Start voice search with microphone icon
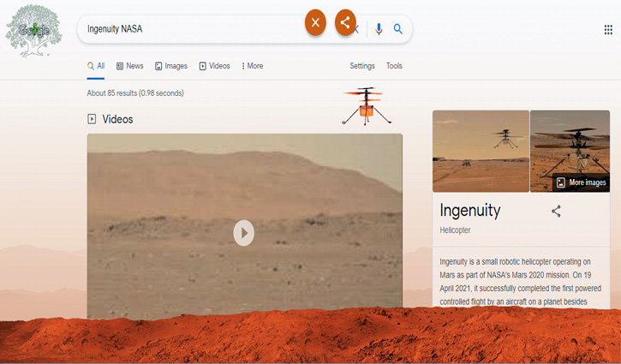This screenshot has height=364, width=621. coord(379,29)
